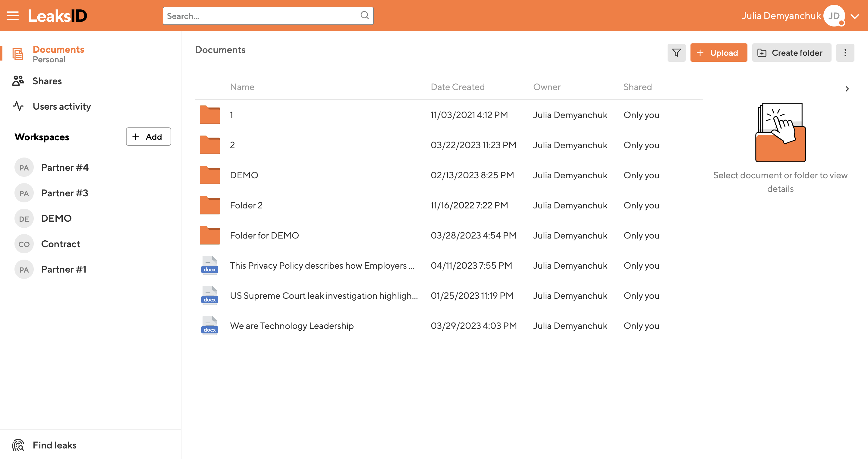Open the three-dot options menu near Create folder
868x459 pixels.
tap(845, 52)
